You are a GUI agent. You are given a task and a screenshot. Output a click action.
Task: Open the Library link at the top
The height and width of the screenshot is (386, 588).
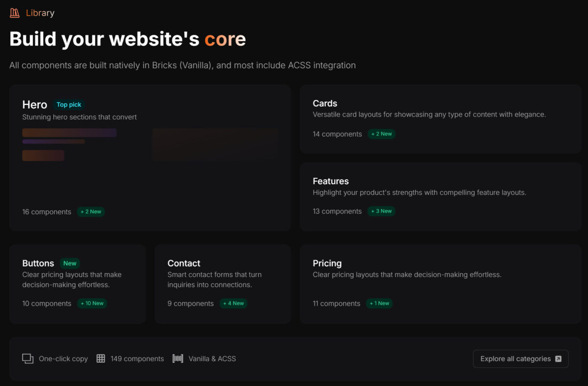click(x=40, y=13)
